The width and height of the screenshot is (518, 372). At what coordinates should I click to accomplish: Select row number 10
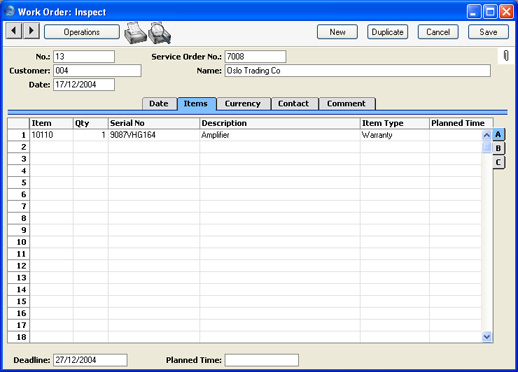click(x=19, y=242)
